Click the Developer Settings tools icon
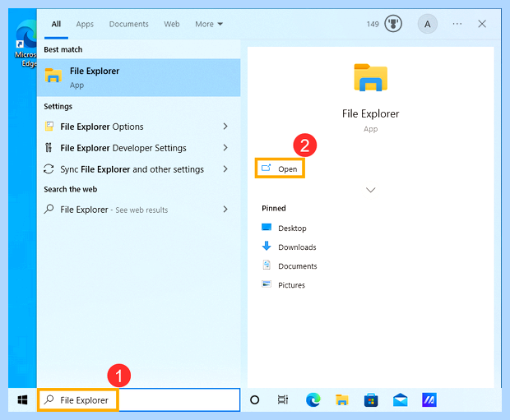This screenshot has width=510, height=420. tap(49, 148)
